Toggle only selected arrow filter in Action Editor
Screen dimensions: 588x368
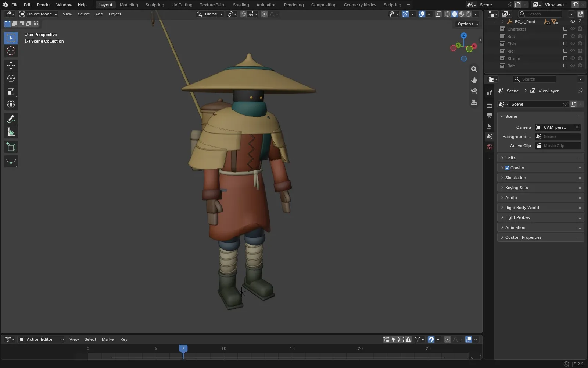pyautogui.click(x=394, y=339)
